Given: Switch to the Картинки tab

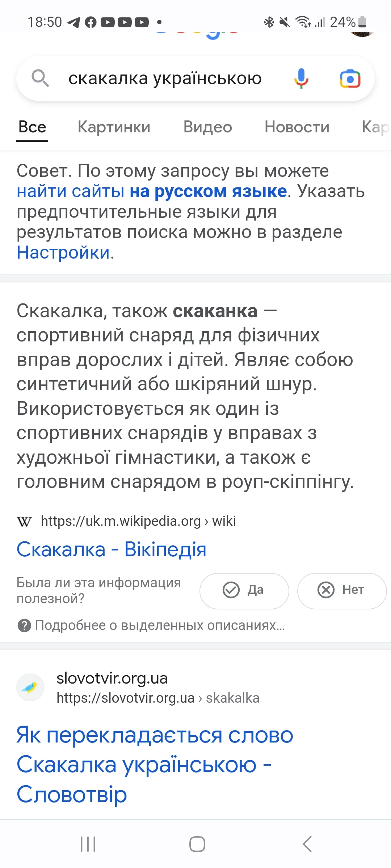Looking at the screenshot, I should pos(114,127).
